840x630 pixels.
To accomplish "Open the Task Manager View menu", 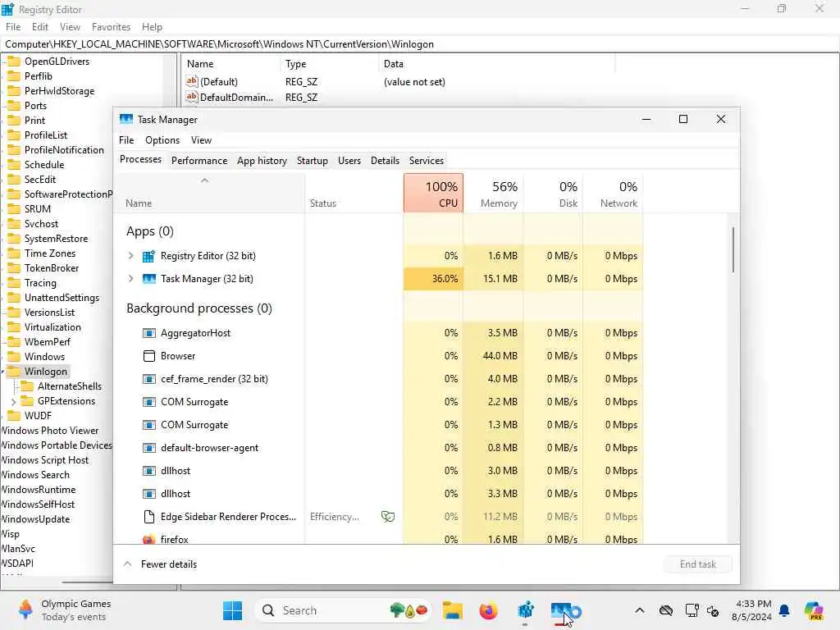I will (202, 140).
